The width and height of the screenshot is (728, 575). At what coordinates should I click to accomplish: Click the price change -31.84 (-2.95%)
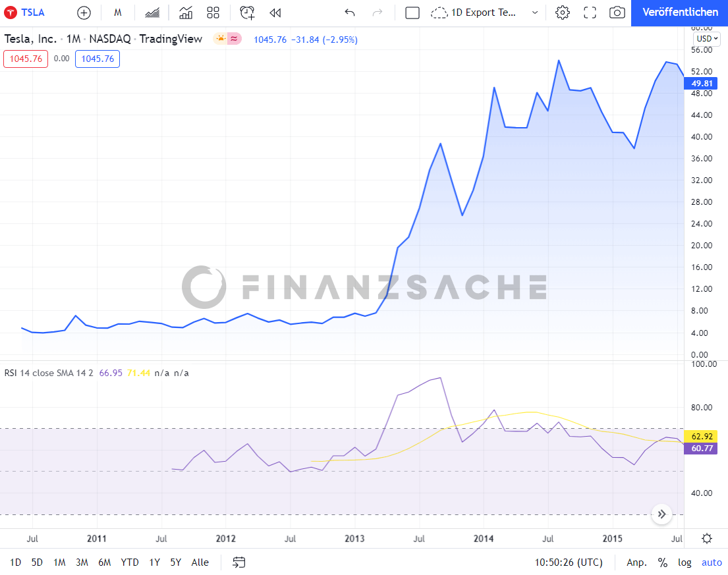tap(324, 40)
